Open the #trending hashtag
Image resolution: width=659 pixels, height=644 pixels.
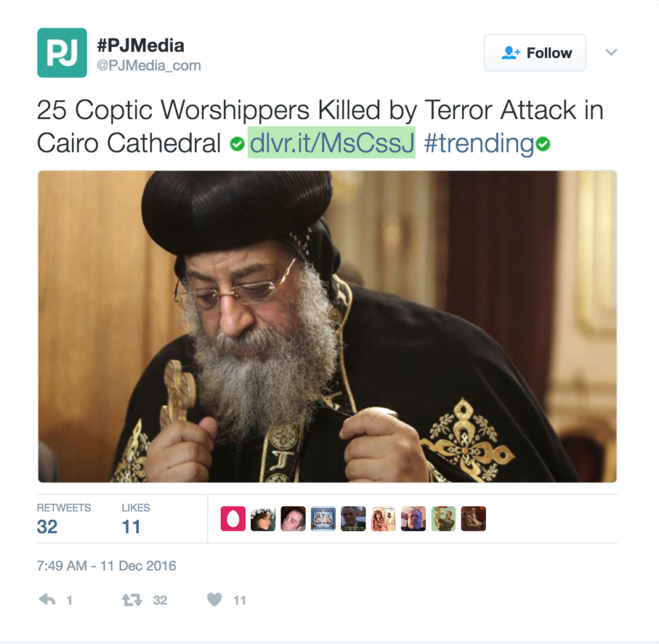[479, 143]
